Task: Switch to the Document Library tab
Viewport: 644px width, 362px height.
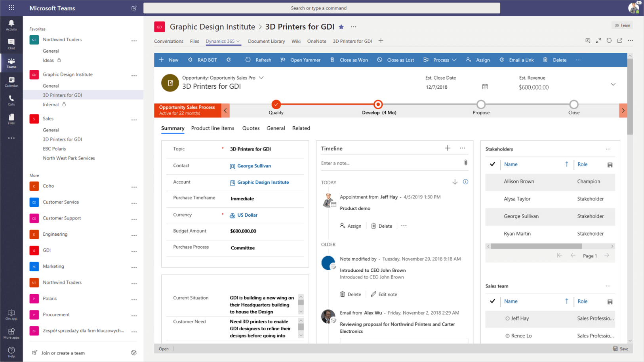Action: point(266,41)
